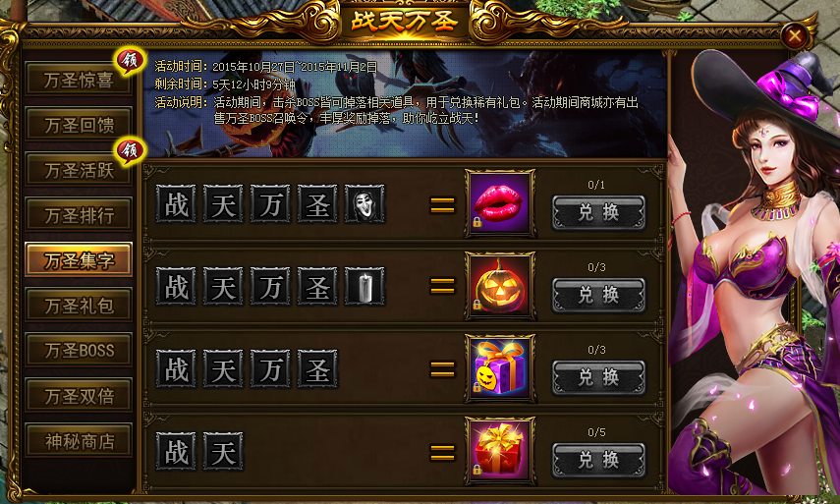840x504 pixels.
Task: Switch to the 万圣双倍 tab
Action: tap(79, 396)
